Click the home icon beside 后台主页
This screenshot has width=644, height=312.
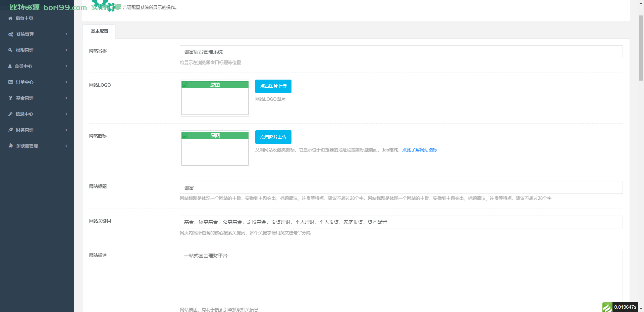pyautogui.click(x=10, y=18)
